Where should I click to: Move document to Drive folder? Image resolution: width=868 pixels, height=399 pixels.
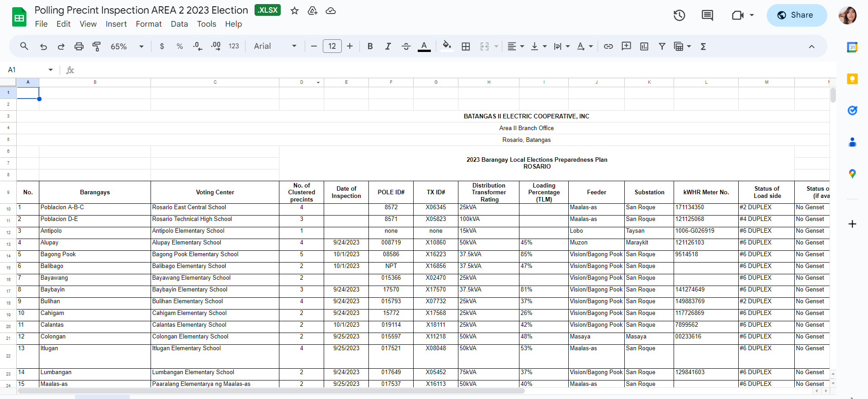point(312,10)
